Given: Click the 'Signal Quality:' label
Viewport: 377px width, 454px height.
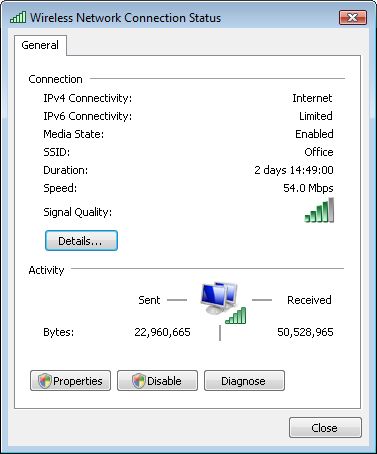Looking at the screenshot, I should (x=78, y=212).
